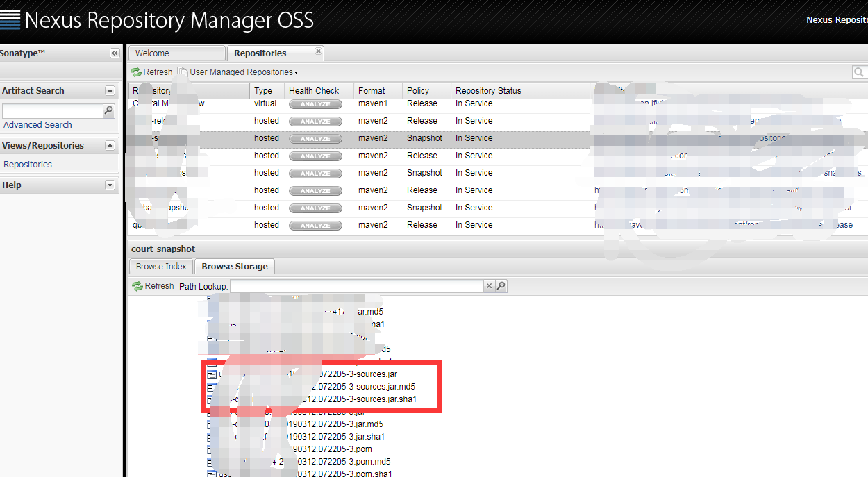868x477 pixels.
Task: Refresh the repositories list in top toolbar
Action: 152,72
